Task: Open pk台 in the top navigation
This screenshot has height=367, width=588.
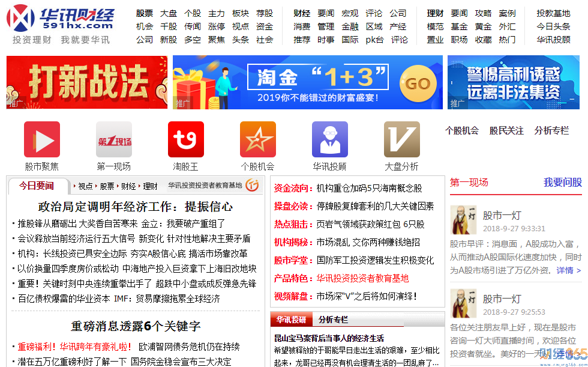Action: pyautogui.click(x=374, y=40)
